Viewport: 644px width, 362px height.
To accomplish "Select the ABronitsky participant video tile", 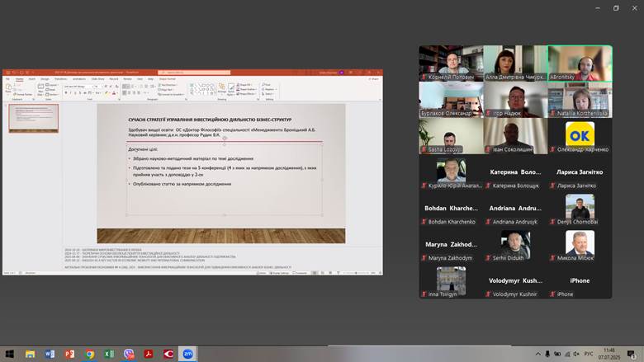I will point(580,63).
